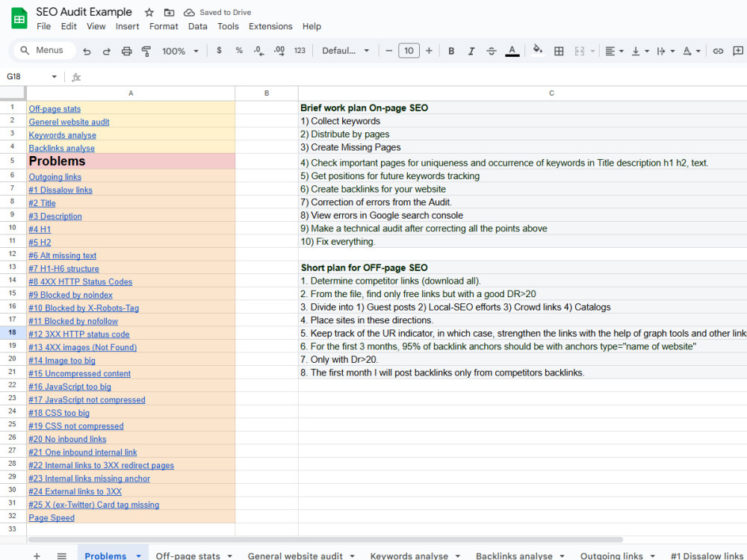This screenshot has width=747, height=560.
Task: Insert a comment from the toolbar
Action: coord(738,51)
